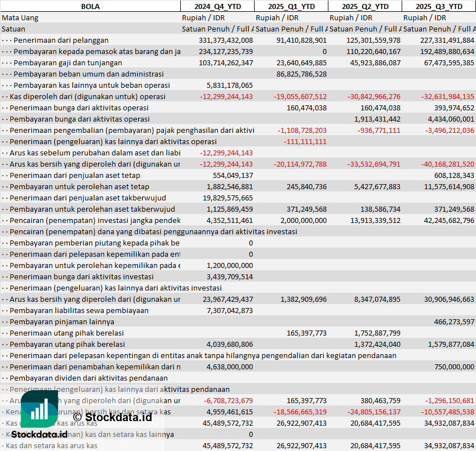Viewport: 476px width, 451px height.
Task: Click red value -6,708,723,679
Action: [x=228, y=400]
